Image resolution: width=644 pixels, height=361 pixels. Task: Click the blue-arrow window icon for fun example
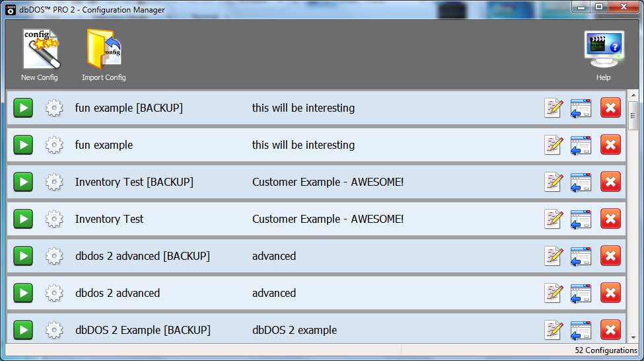[x=581, y=145]
